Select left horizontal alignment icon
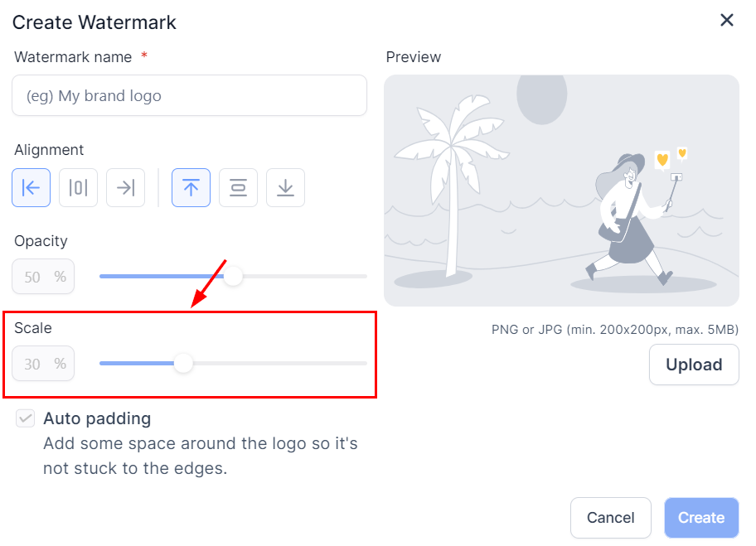This screenshot has height=546, width=756. [x=31, y=188]
